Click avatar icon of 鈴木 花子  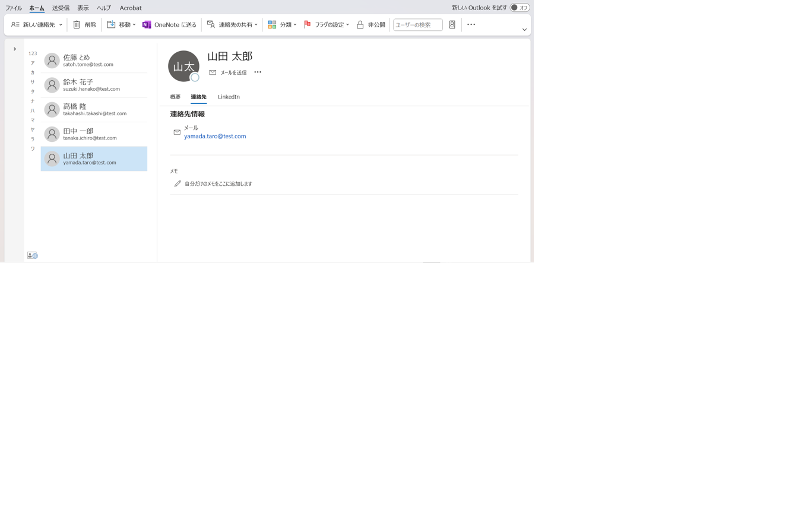click(52, 85)
